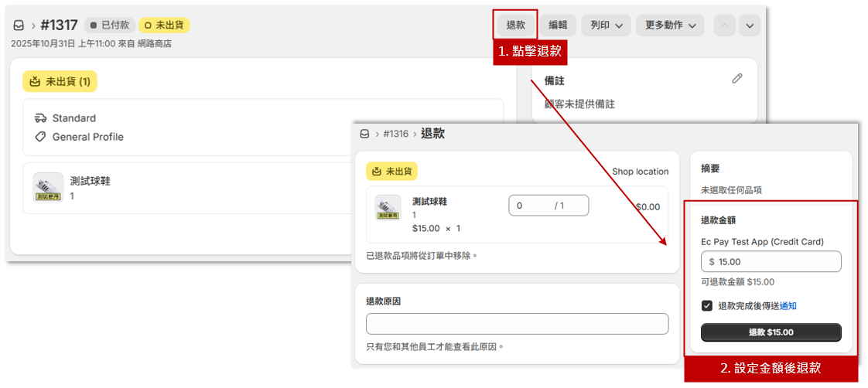Toggle the 退款完成後傳送通知 checkbox
The image size is (868, 388).
[x=707, y=306]
